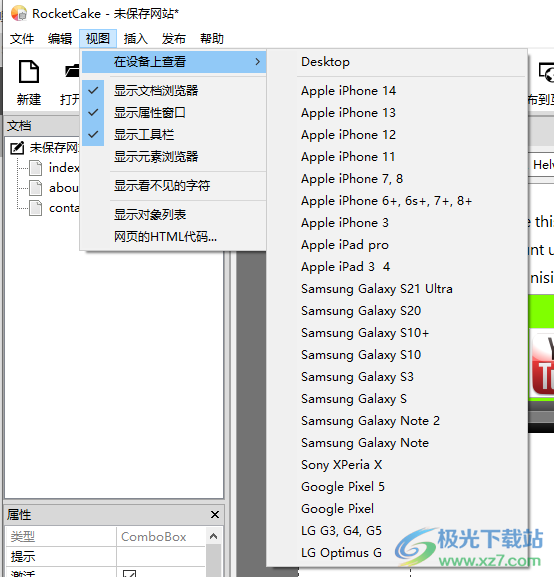Select the about page file icon
Image resolution: width=554 pixels, height=577 pixels.
(x=35, y=188)
